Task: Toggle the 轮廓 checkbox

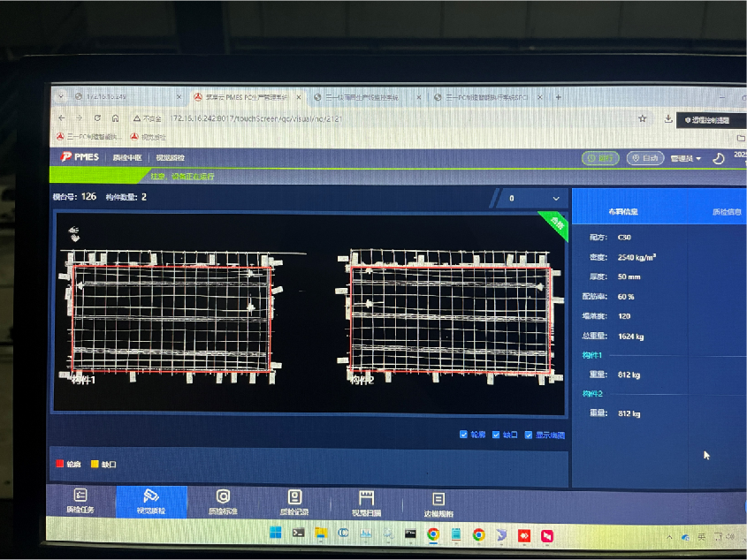Action: [463, 435]
